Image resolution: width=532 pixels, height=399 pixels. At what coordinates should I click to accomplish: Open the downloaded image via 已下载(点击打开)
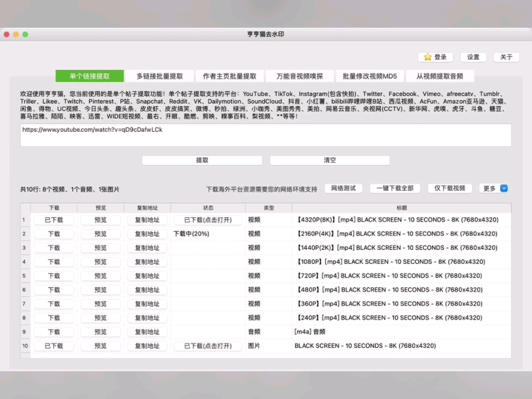[208, 345]
